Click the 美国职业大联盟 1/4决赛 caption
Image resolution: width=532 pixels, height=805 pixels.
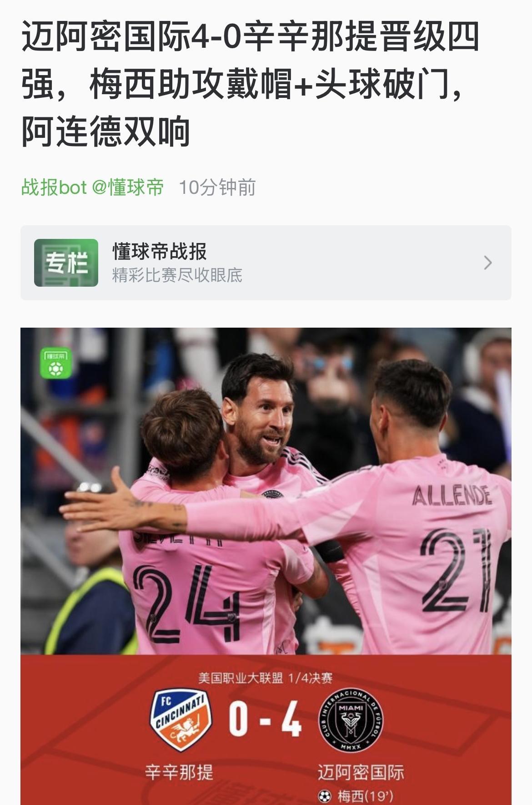point(266,678)
